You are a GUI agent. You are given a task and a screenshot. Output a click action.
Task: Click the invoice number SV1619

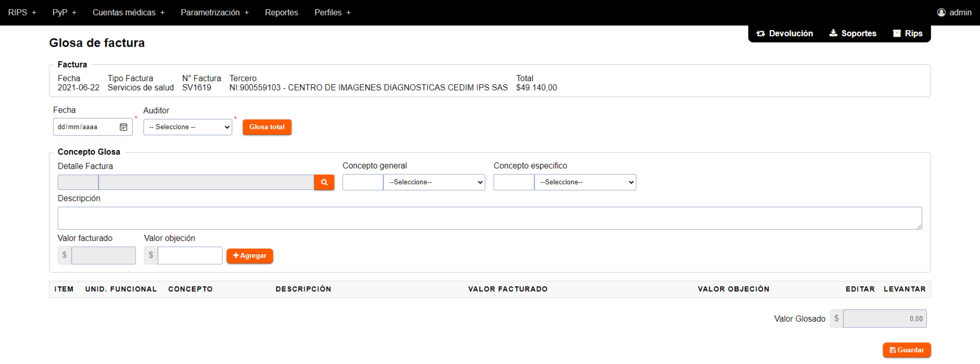[x=197, y=88]
